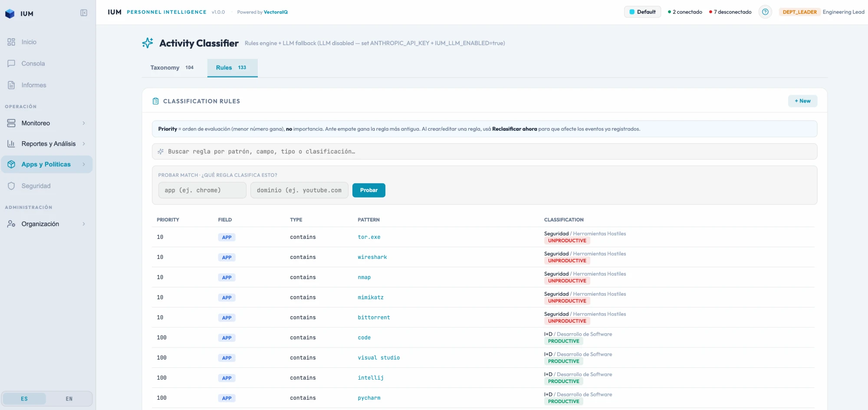The height and width of the screenshot is (410, 868).
Task: Click the + New rule button
Action: pos(802,101)
